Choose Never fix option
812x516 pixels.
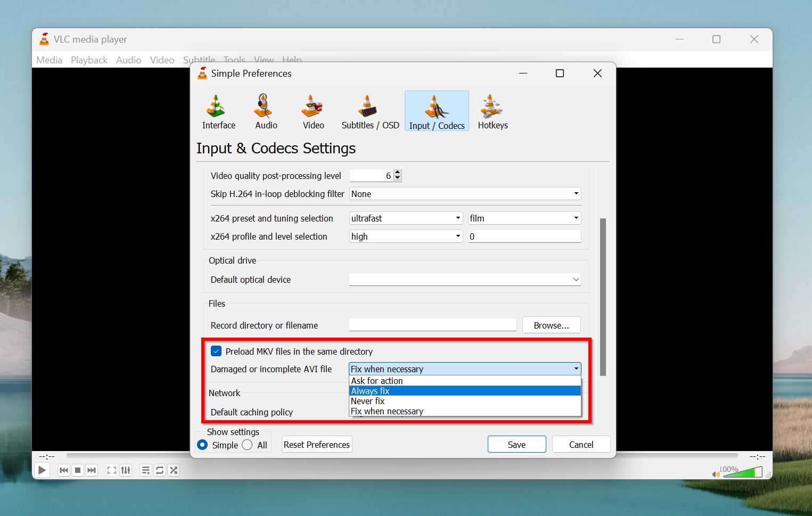coord(465,401)
